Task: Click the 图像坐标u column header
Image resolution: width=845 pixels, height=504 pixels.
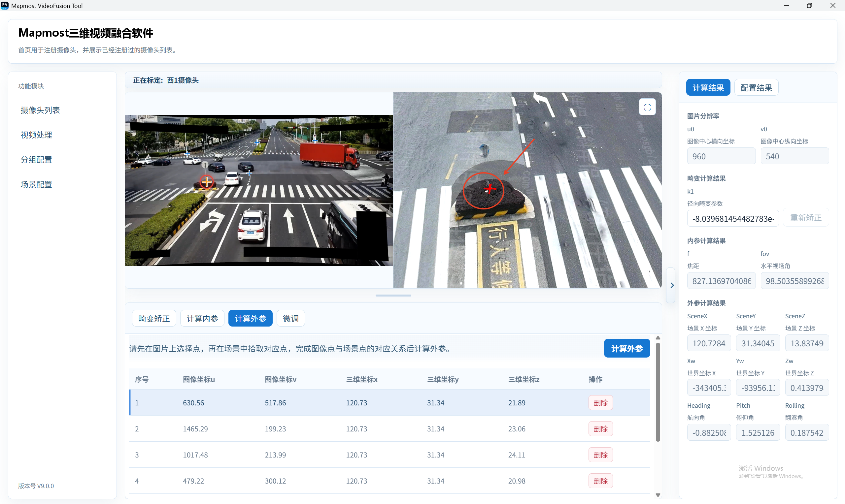Action: (x=199, y=379)
